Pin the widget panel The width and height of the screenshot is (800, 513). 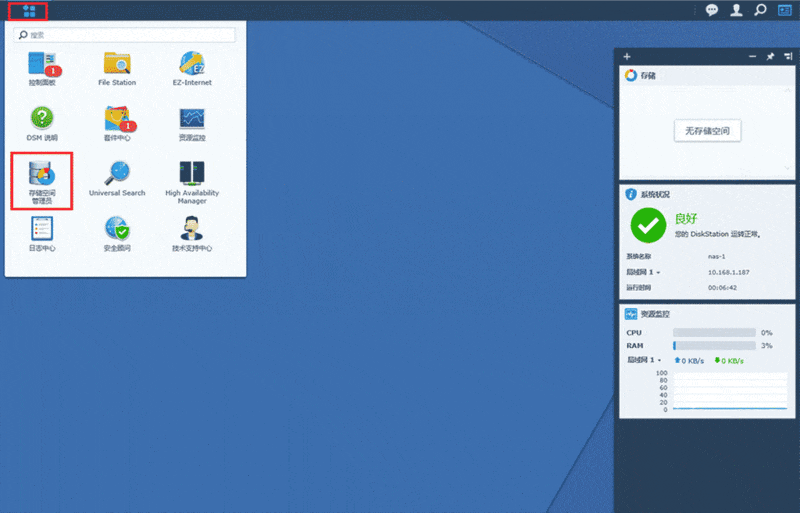(770, 57)
